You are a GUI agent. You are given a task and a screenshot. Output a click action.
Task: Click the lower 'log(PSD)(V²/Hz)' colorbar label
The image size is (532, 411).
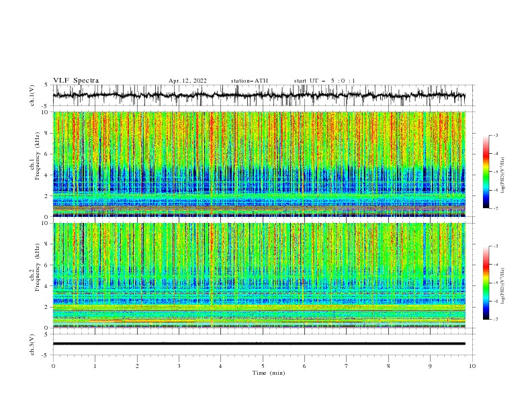[502, 286]
